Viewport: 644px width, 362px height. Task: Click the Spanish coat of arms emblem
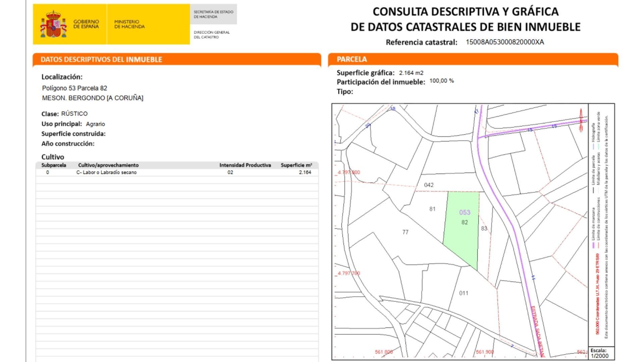tap(53, 24)
